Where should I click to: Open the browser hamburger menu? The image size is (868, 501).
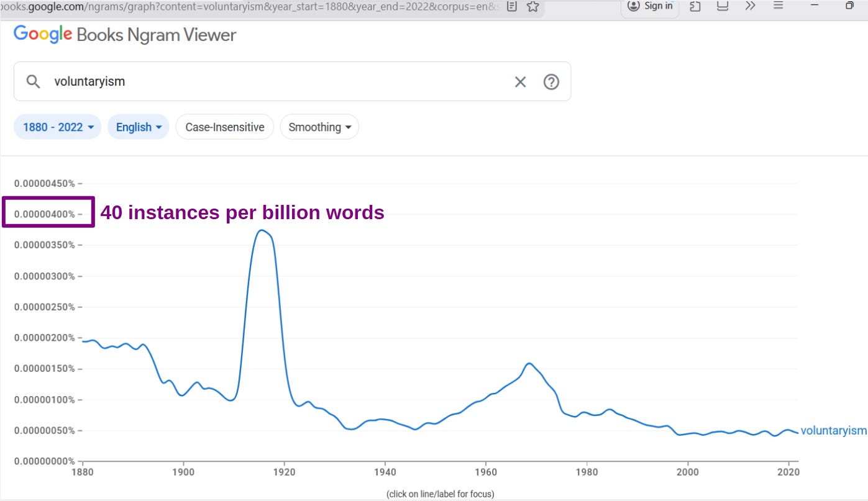click(x=778, y=6)
